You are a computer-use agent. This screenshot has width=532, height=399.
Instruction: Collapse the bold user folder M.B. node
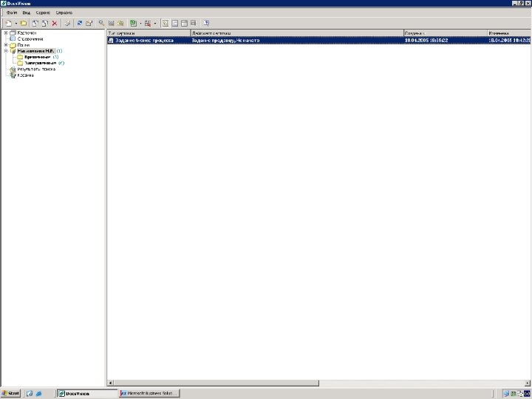(x=6, y=51)
